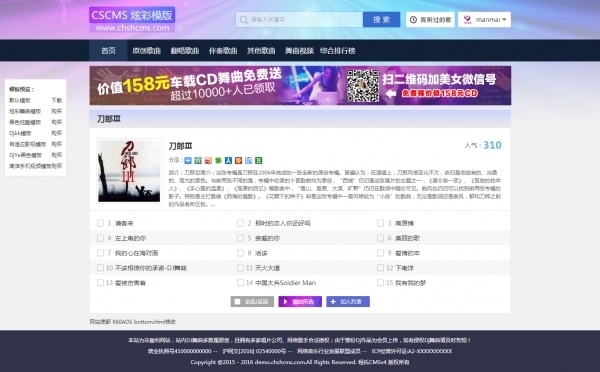The width and height of the screenshot is (600, 372).
Task: Open 我听过的歌 history with clock icon
Action: pos(430,20)
